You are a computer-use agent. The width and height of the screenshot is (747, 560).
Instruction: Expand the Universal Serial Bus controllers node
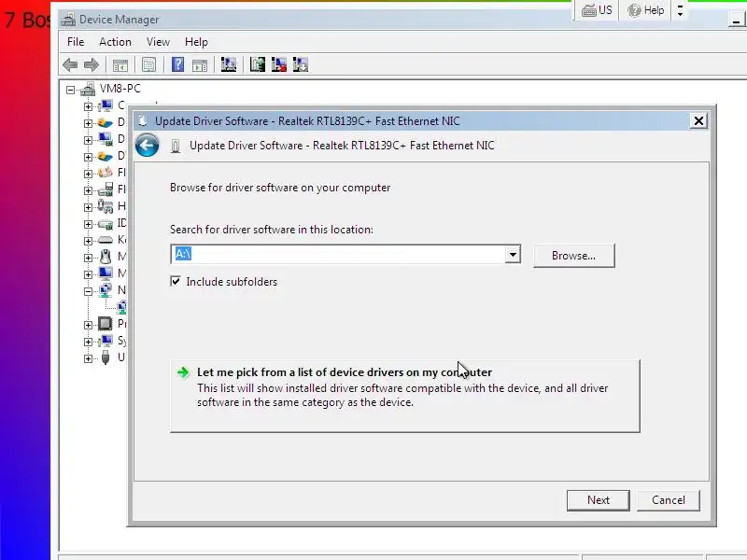click(x=88, y=358)
